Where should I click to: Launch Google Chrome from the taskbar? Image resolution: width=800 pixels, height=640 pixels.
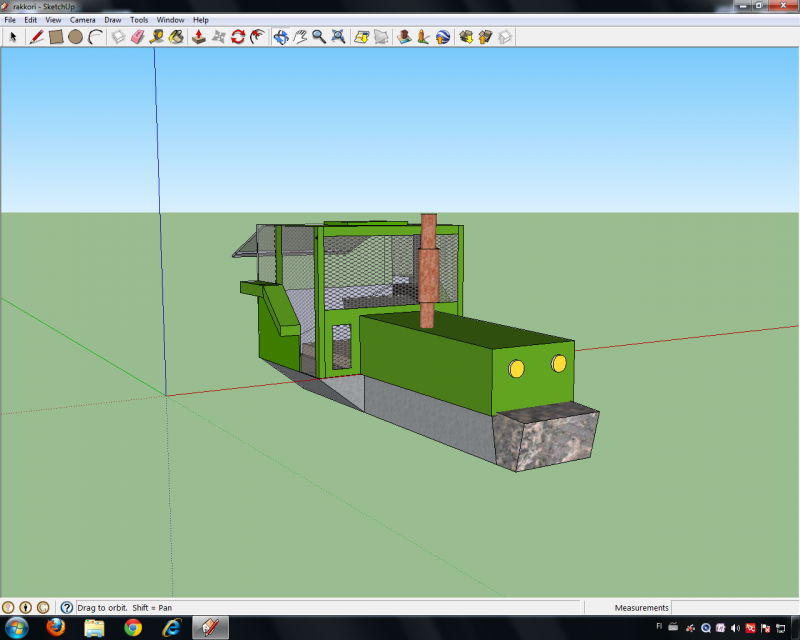click(133, 627)
